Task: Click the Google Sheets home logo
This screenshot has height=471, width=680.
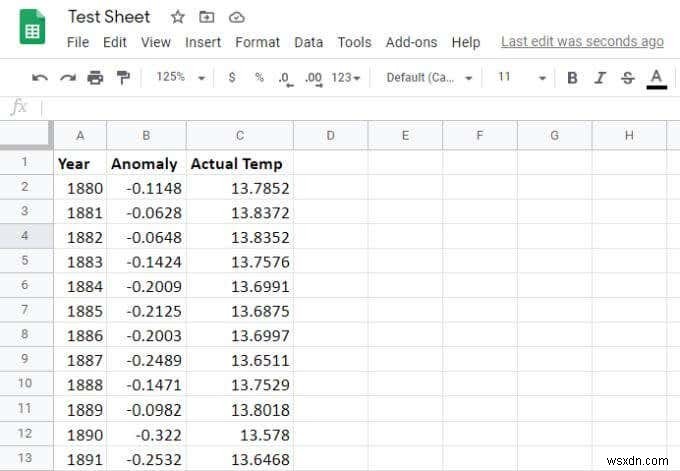Action: tap(32, 27)
